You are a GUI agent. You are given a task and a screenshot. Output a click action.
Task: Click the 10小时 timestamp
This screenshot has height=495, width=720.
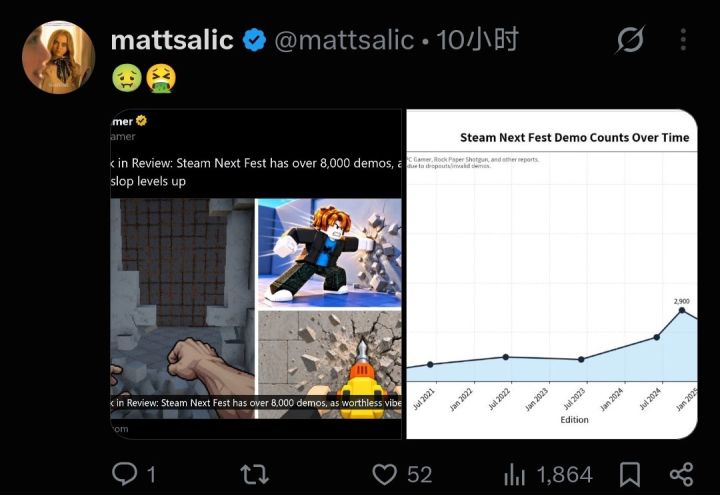pos(478,40)
